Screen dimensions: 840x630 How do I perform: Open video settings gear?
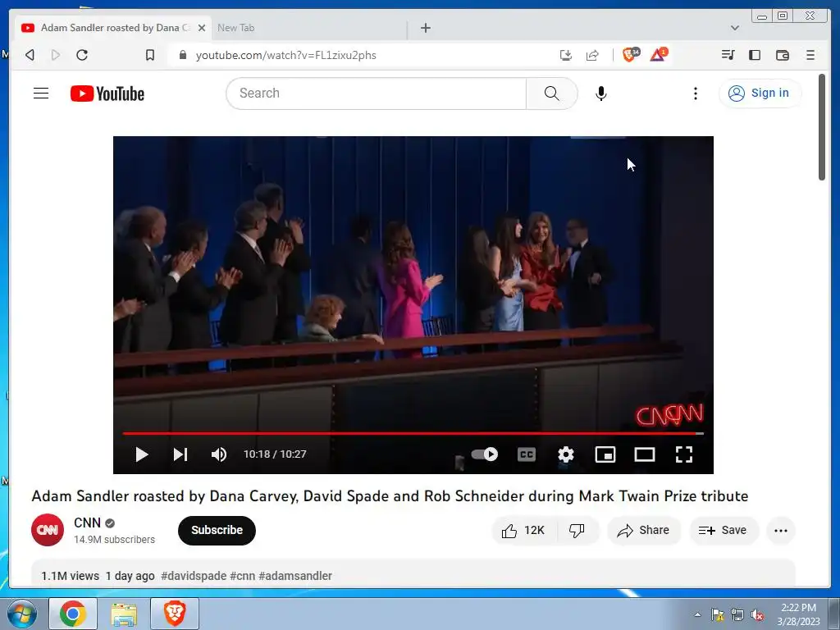(566, 454)
